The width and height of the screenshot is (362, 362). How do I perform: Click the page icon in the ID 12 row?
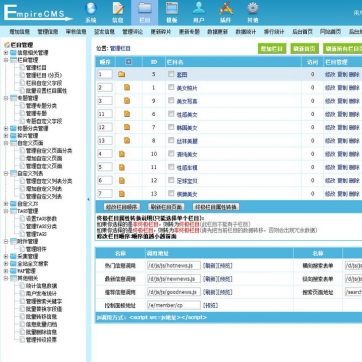(122, 180)
